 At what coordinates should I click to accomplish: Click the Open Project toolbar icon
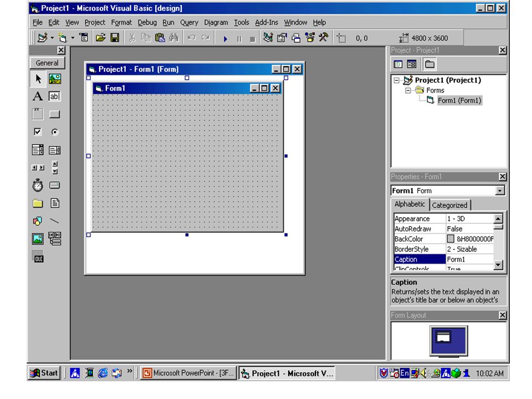click(100, 38)
